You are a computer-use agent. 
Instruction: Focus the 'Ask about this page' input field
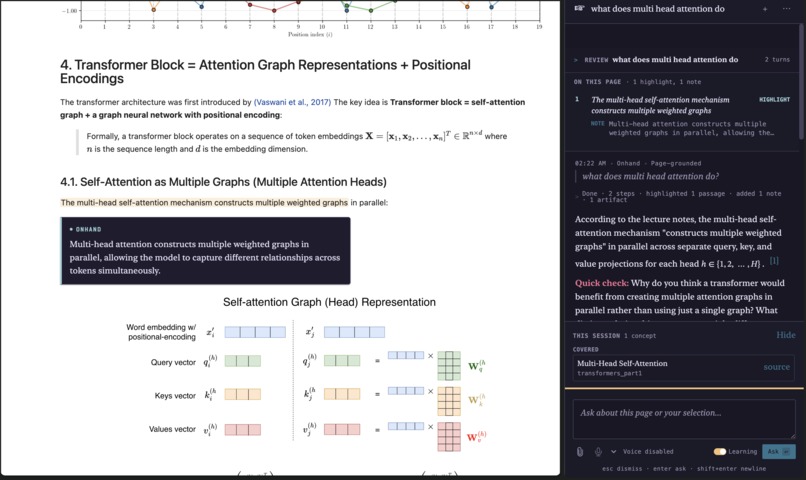684,418
